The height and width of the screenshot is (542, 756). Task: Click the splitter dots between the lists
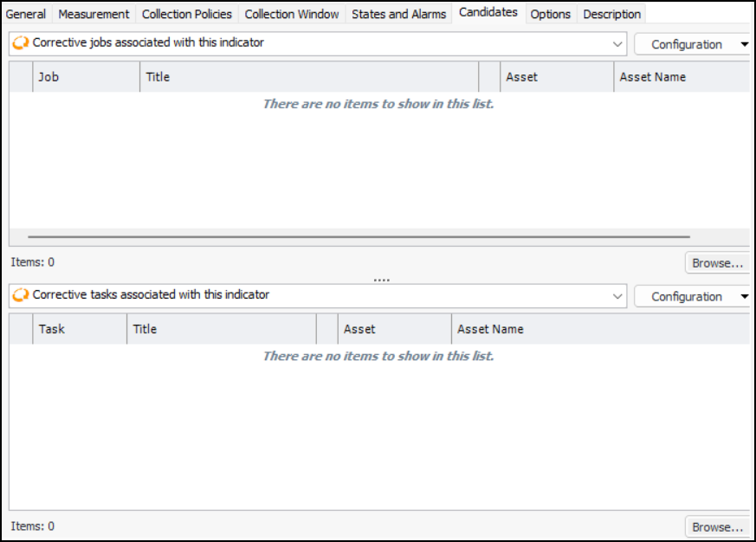point(381,280)
